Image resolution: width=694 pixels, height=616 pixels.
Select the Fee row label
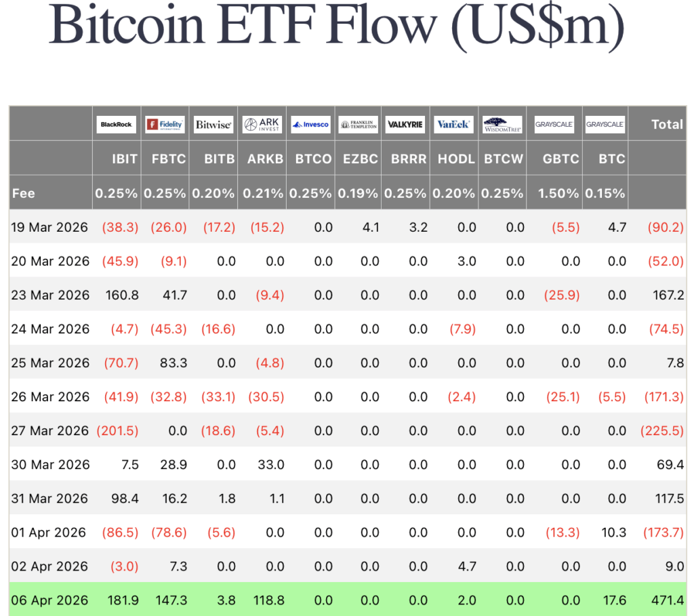tap(24, 193)
